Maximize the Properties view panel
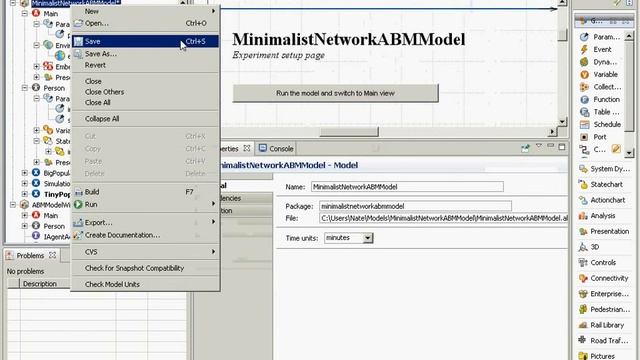 pyautogui.click(x=562, y=147)
